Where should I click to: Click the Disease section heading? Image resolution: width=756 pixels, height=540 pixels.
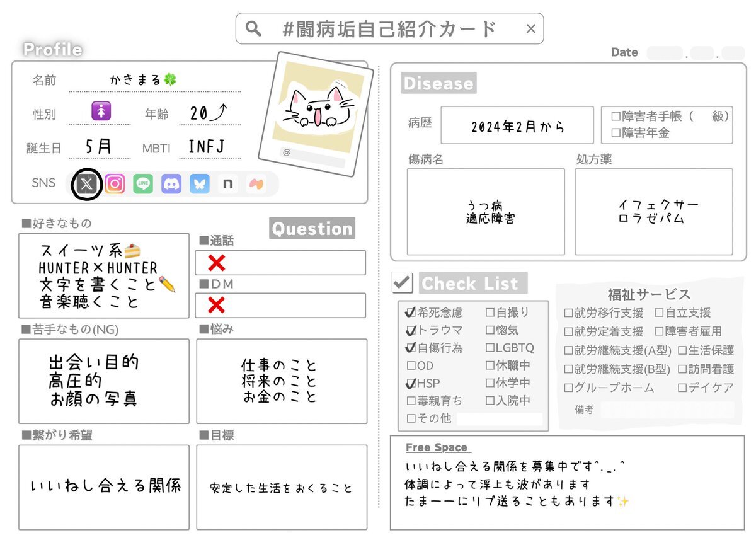[x=438, y=83]
